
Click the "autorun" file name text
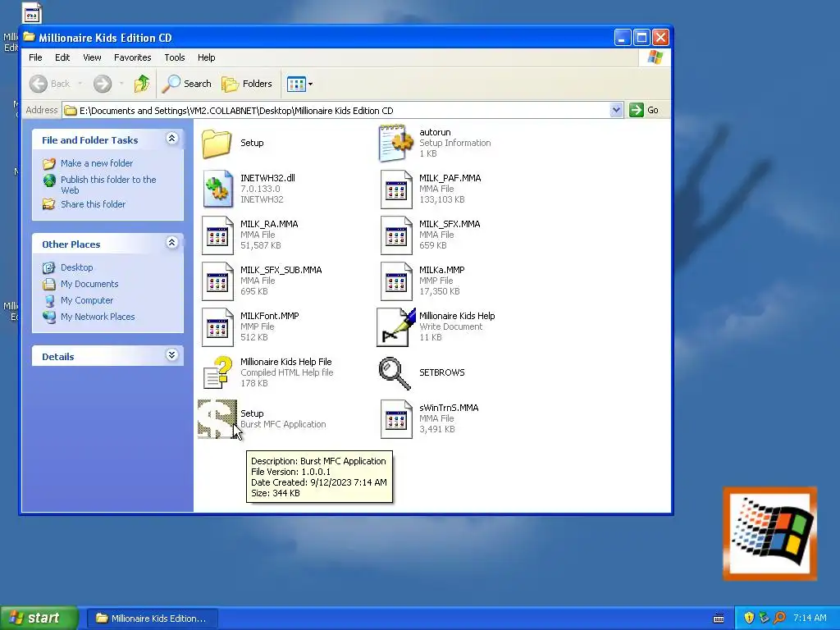coord(435,132)
